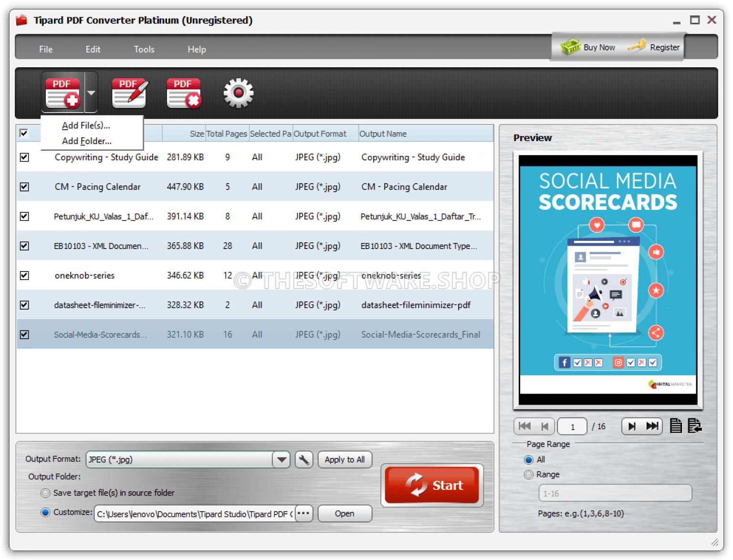The width and height of the screenshot is (733, 560).
Task: Click the Open output folder button
Action: pyautogui.click(x=345, y=513)
